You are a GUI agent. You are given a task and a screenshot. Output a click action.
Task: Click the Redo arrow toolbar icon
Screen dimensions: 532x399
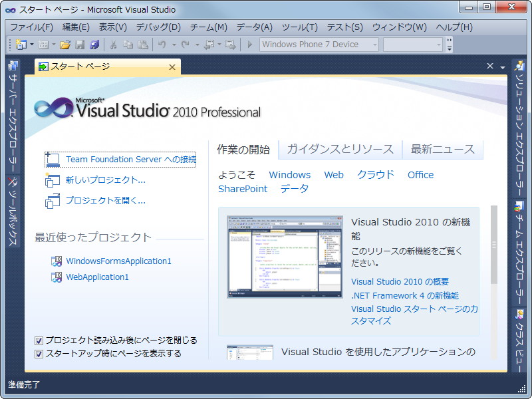click(185, 45)
